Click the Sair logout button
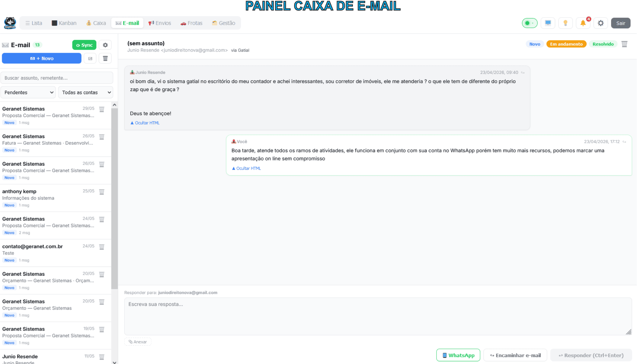 [621, 23]
